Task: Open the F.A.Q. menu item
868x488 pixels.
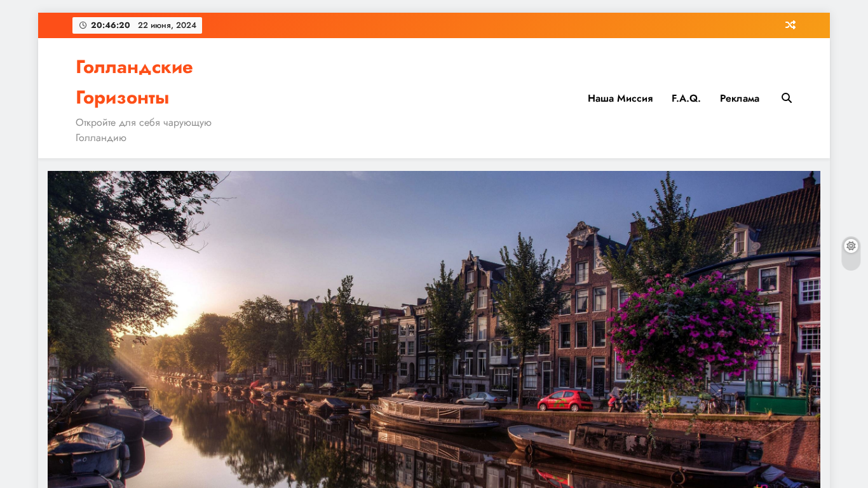Action: coord(686,98)
